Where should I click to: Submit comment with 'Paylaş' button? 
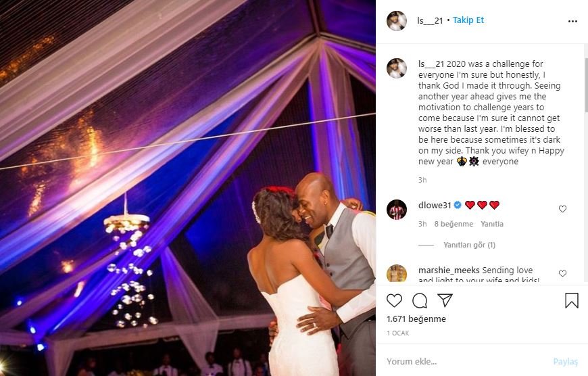tap(566, 361)
